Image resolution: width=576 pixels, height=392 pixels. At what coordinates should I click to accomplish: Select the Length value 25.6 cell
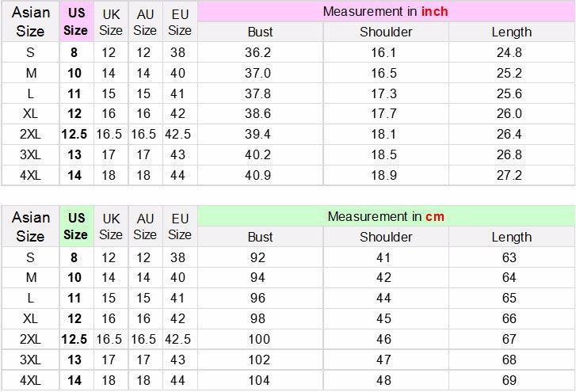click(x=511, y=93)
